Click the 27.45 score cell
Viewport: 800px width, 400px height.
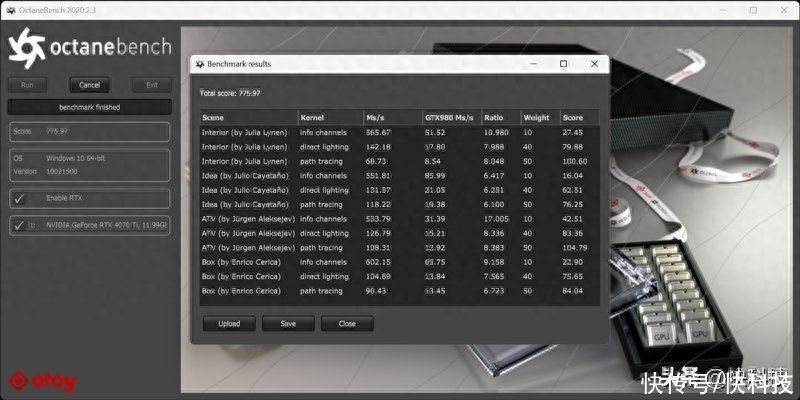point(573,133)
